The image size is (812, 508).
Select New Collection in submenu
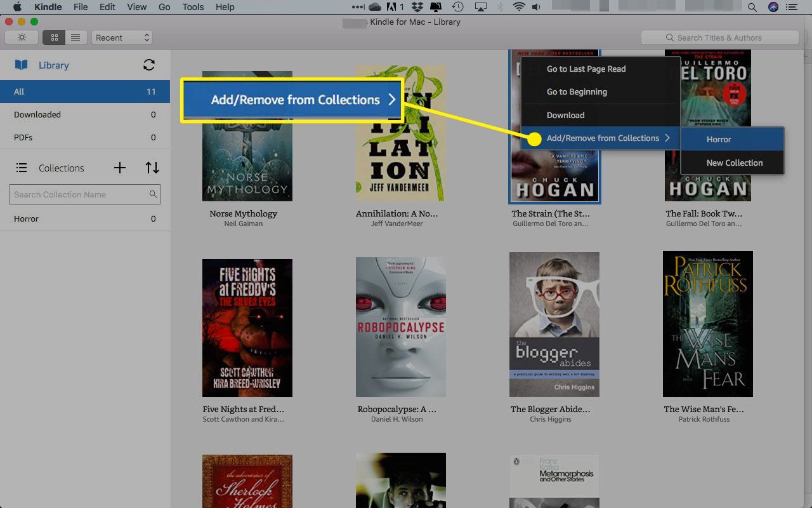pyautogui.click(x=732, y=163)
